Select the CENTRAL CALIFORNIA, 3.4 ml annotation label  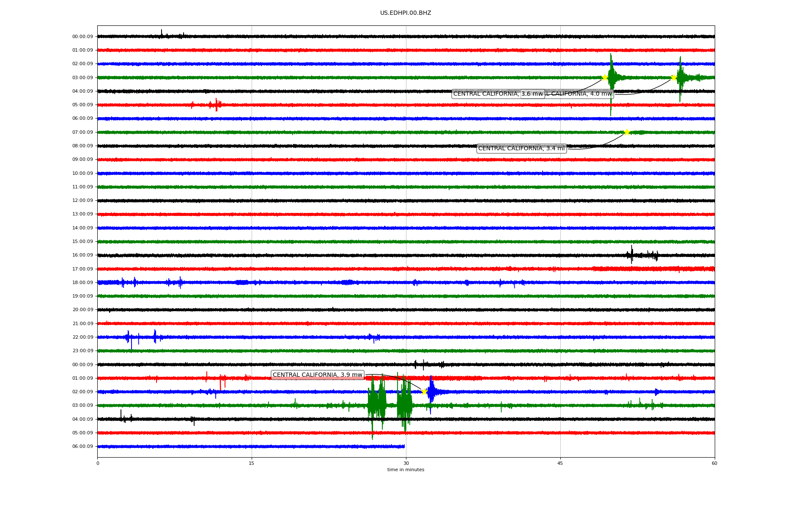pyautogui.click(x=521, y=148)
